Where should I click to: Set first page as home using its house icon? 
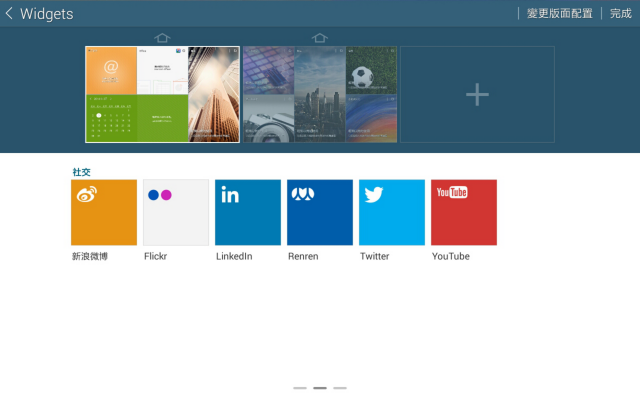point(162,38)
